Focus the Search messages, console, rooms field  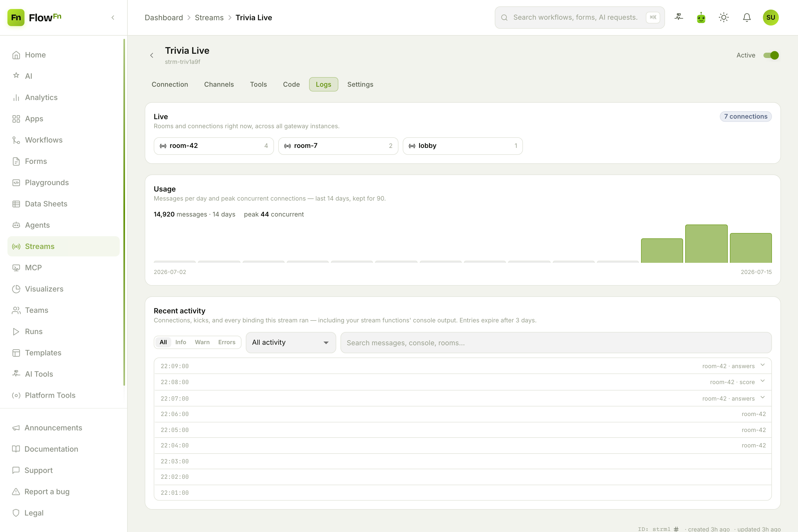coord(556,343)
